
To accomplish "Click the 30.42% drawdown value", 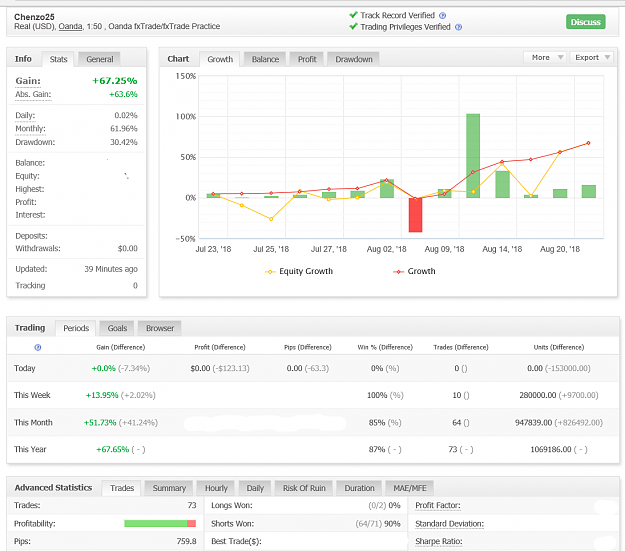I will click(124, 142).
